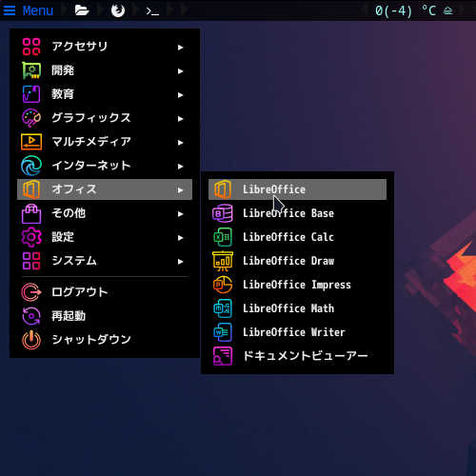Click the hamburger menu icon beside Menu
The height and width of the screenshot is (476, 476).
10,10
